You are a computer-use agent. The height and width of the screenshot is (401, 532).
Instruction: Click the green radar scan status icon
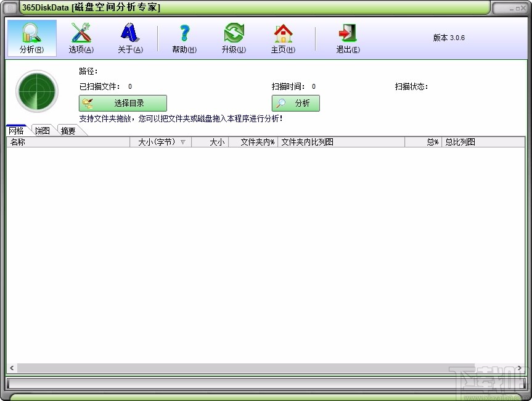tap(36, 91)
